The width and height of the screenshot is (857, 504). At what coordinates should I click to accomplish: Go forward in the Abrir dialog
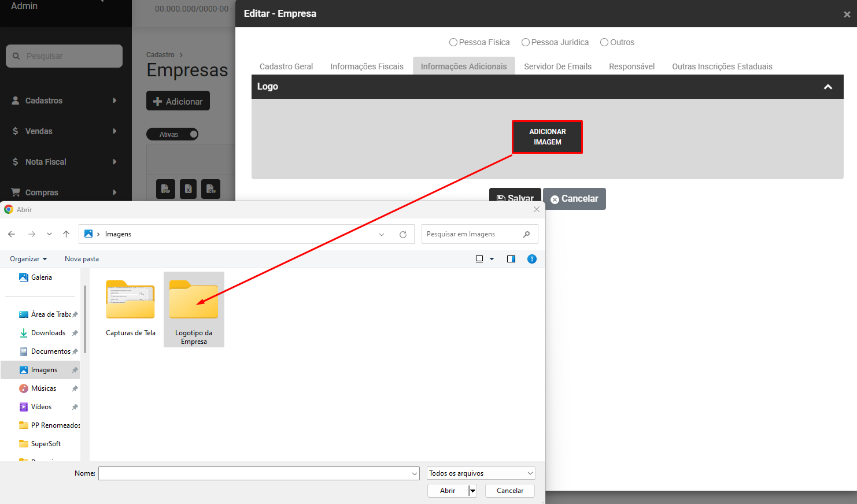[32, 234]
